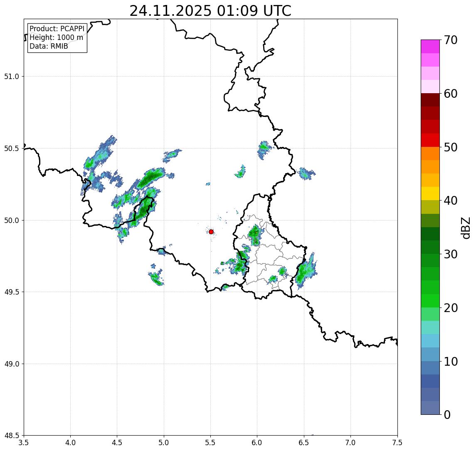Click latitude tick label 51.0

point(12,77)
